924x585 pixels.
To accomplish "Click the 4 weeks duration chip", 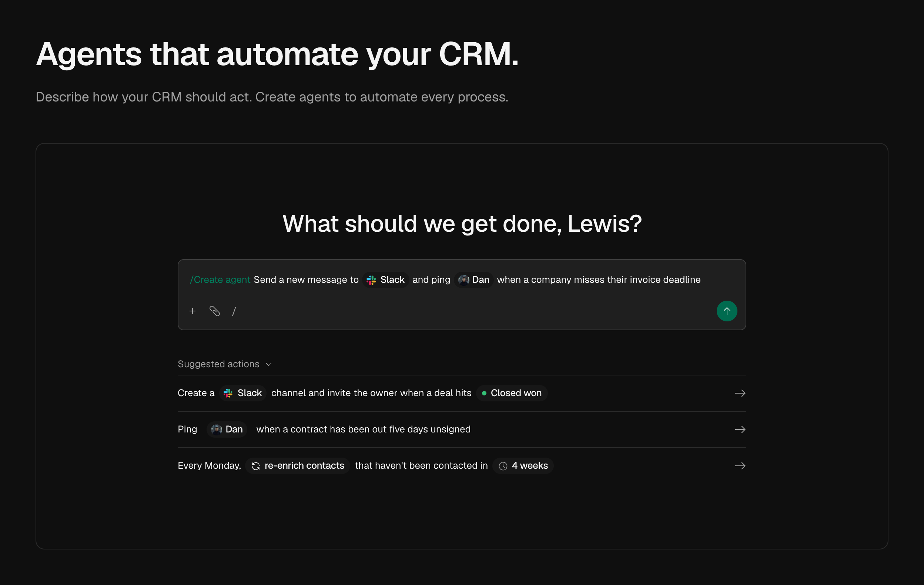I will coord(523,466).
